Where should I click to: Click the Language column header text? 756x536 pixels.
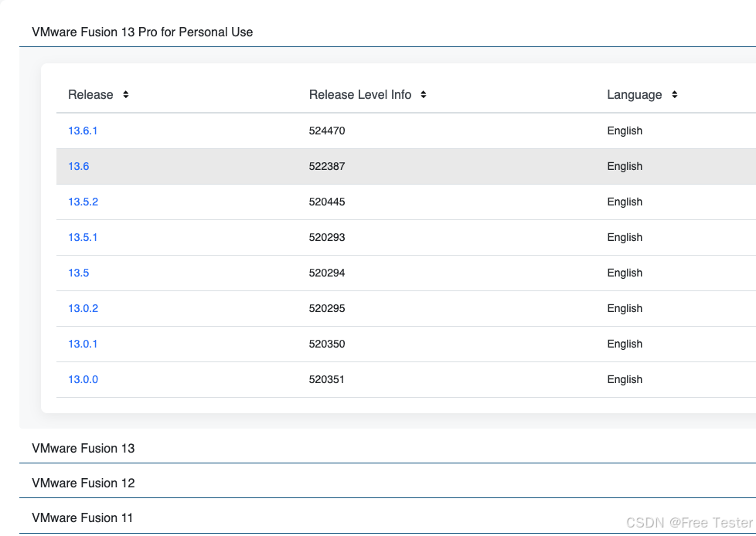coord(634,95)
